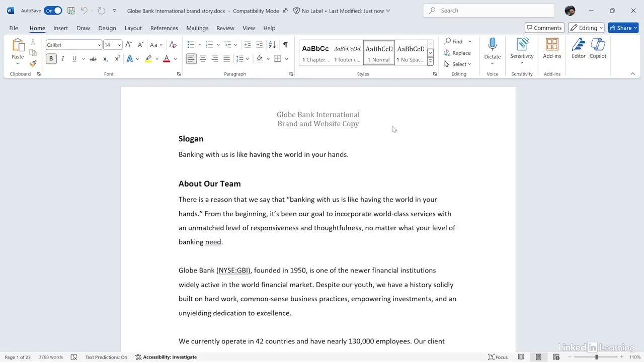Save the document from title bar
This screenshot has height=362, width=644.
pos(71,11)
